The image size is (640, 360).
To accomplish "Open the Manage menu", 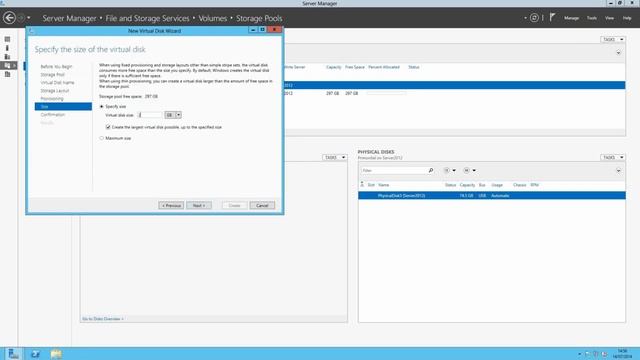I will pos(571,18).
